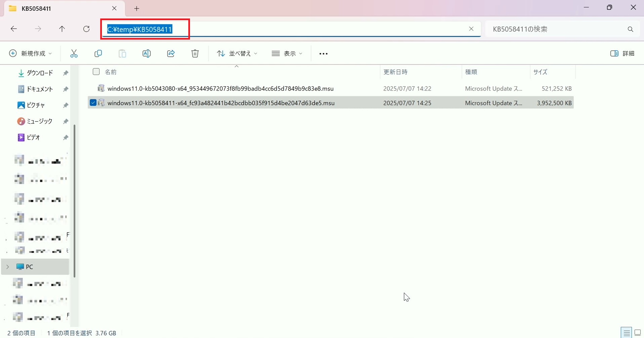Switch to large icons view in status bar

point(638,333)
